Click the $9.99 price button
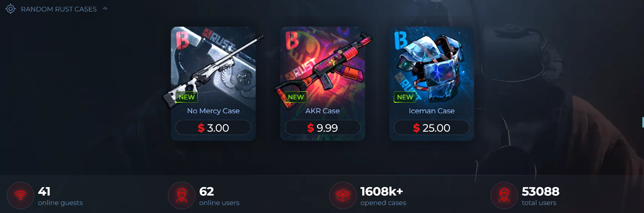The height and width of the screenshot is (213, 644). [322, 127]
